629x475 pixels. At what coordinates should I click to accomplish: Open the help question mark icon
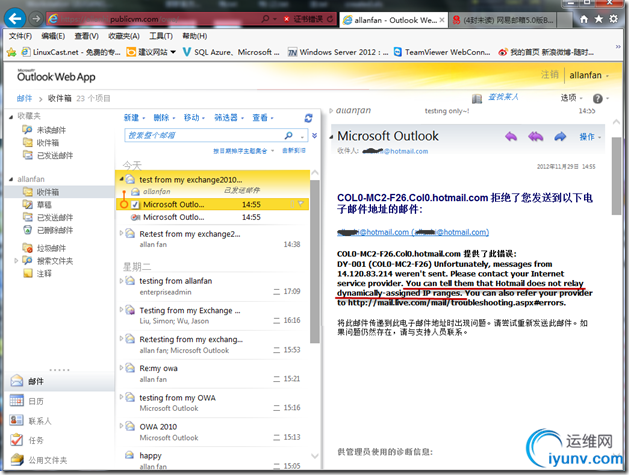click(x=598, y=98)
